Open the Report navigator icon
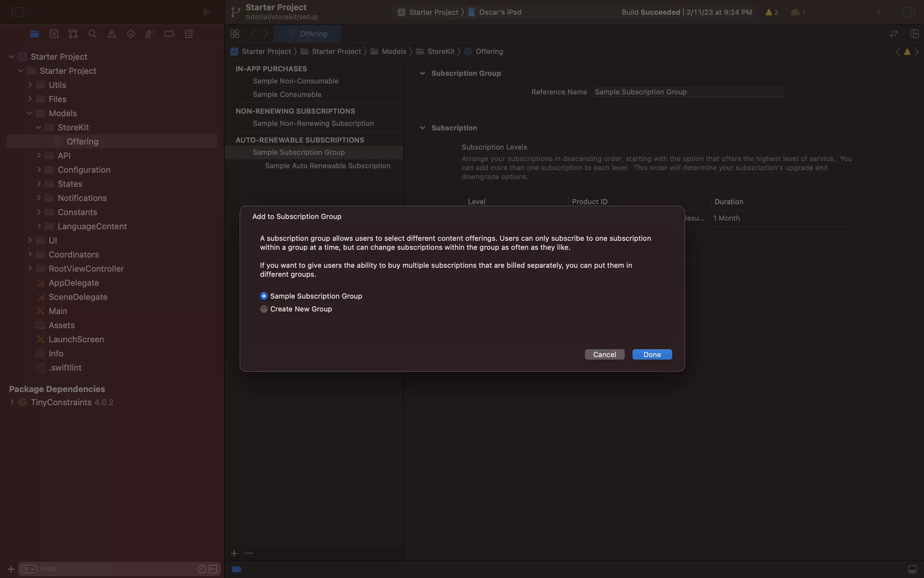924x578 pixels. pyautogui.click(x=189, y=34)
